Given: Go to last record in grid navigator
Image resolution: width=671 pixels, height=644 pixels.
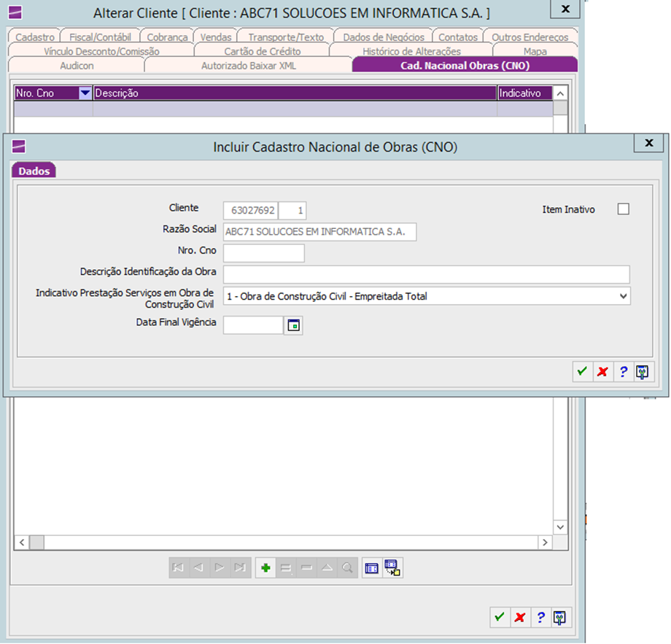Looking at the screenshot, I should pos(240,568).
